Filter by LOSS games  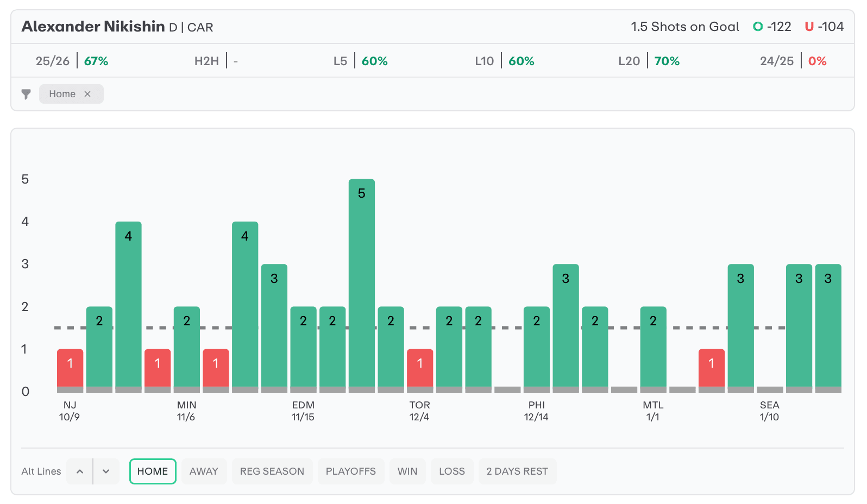pos(452,471)
